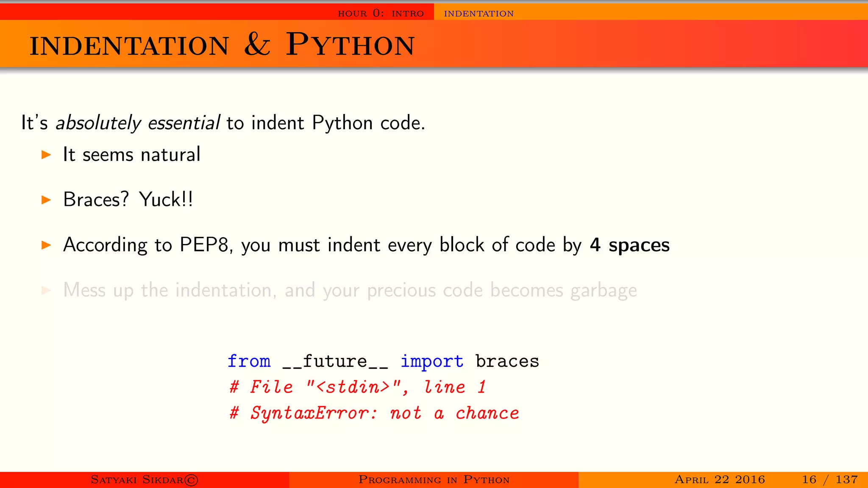Viewport: 868px width, 488px height.
Task: Select the orange bullet beside 'It seems natural'
Action: 46,155
